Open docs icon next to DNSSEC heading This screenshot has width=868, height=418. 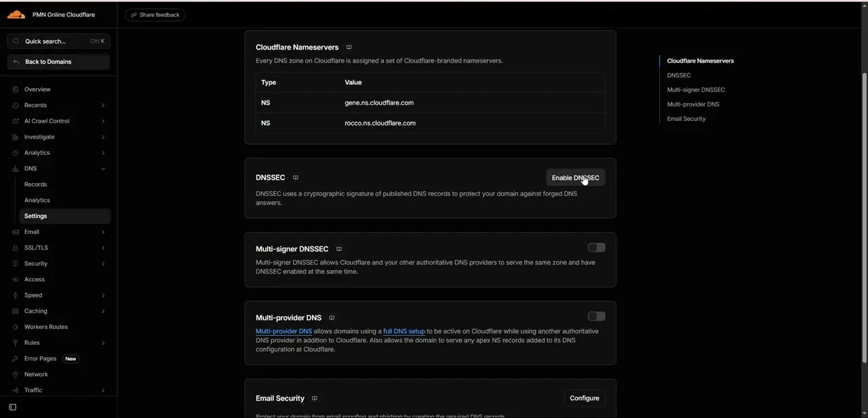click(x=296, y=177)
